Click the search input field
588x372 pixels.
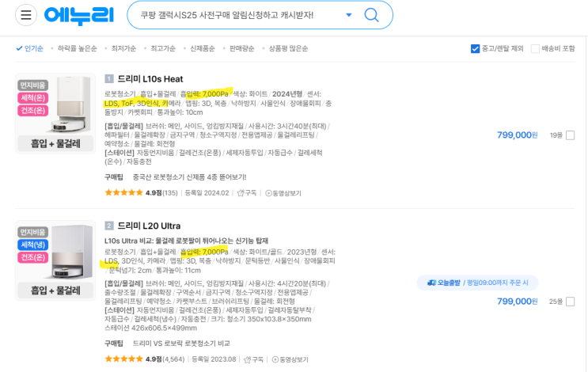[x=237, y=16]
